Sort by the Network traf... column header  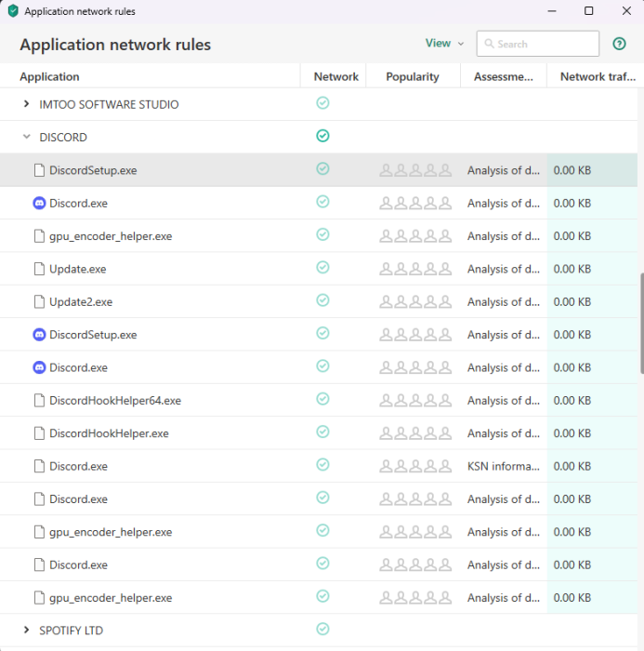pos(598,77)
